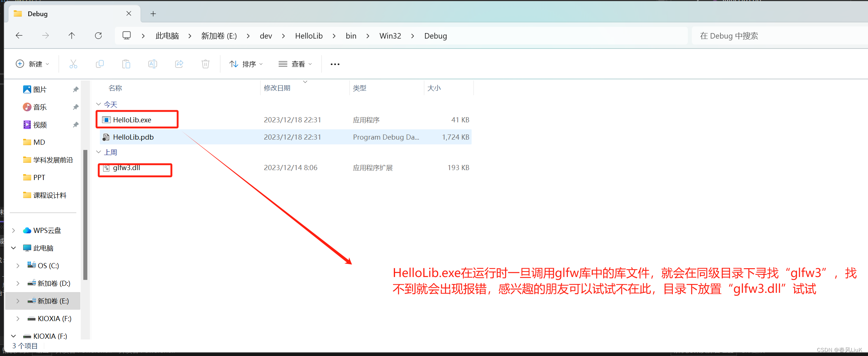868x356 pixels.
Task: Click the HelloLib.exe application icon
Action: [x=106, y=120]
